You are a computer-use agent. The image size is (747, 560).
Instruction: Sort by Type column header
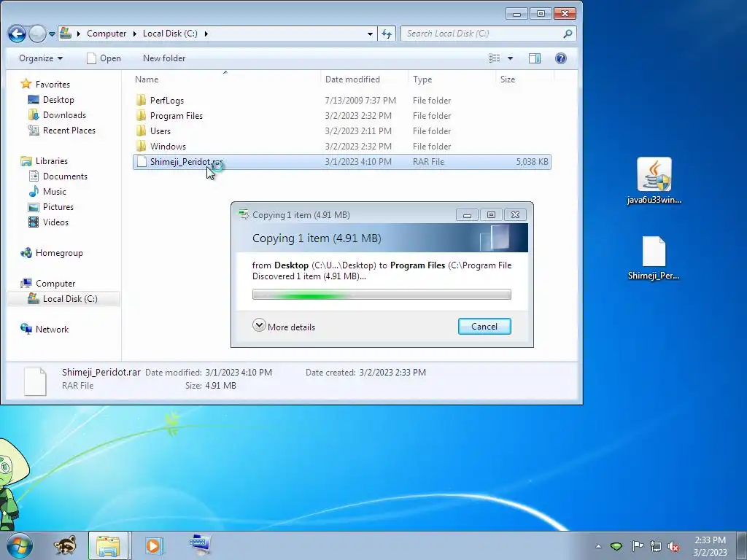click(452, 79)
